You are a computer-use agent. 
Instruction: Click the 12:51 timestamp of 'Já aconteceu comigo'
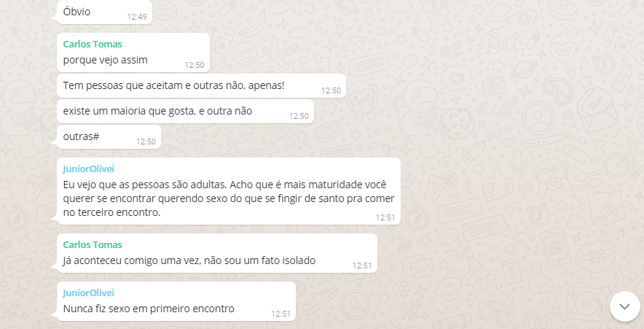tap(362, 266)
